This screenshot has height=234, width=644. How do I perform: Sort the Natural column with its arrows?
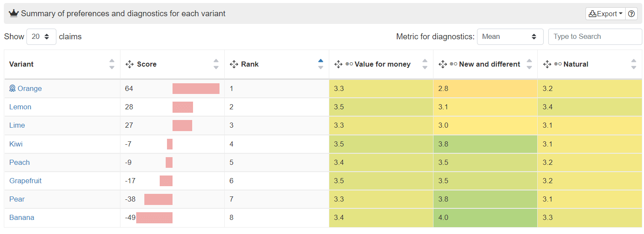[634, 64]
